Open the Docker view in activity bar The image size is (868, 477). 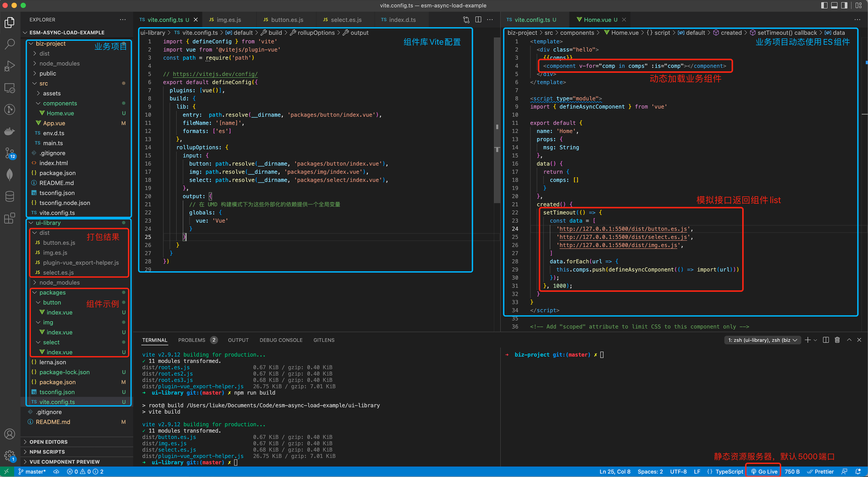(x=9, y=131)
